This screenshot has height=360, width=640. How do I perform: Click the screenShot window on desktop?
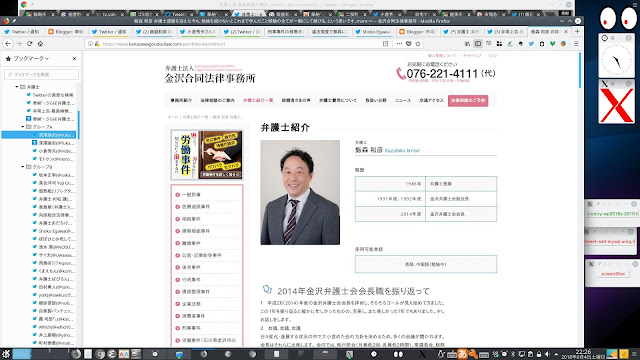(613, 274)
